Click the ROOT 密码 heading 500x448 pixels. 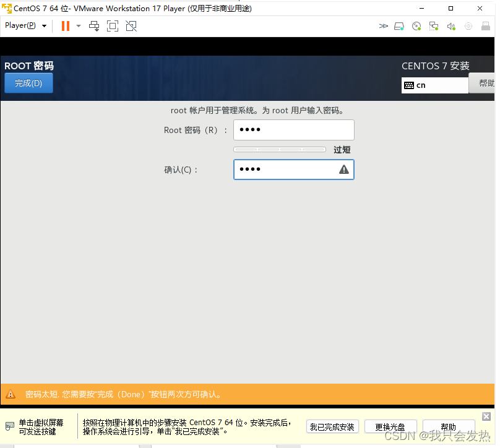[x=29, y=66]
